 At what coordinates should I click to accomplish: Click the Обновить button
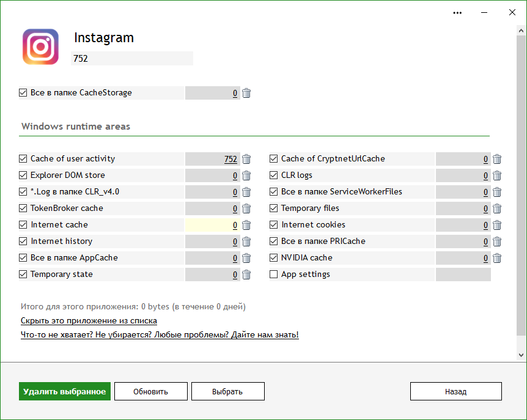pyautogui.click(x=150, y=391)
